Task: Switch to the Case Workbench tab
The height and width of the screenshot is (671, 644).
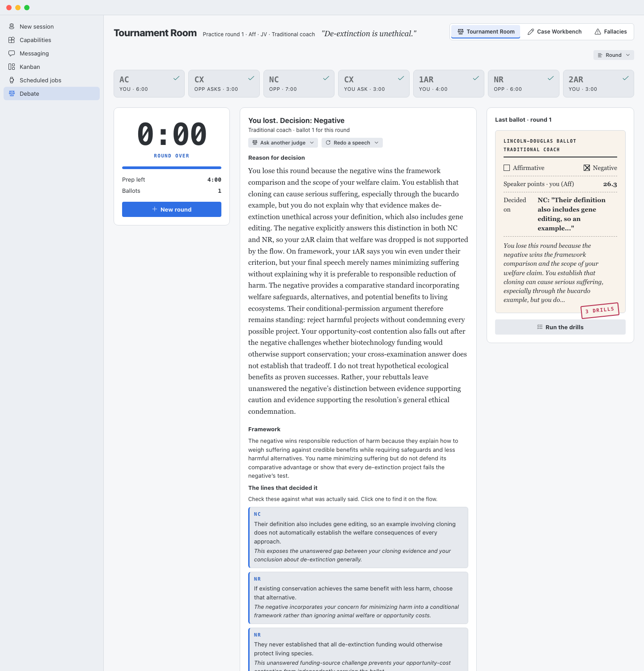Action: coord(555,32)
